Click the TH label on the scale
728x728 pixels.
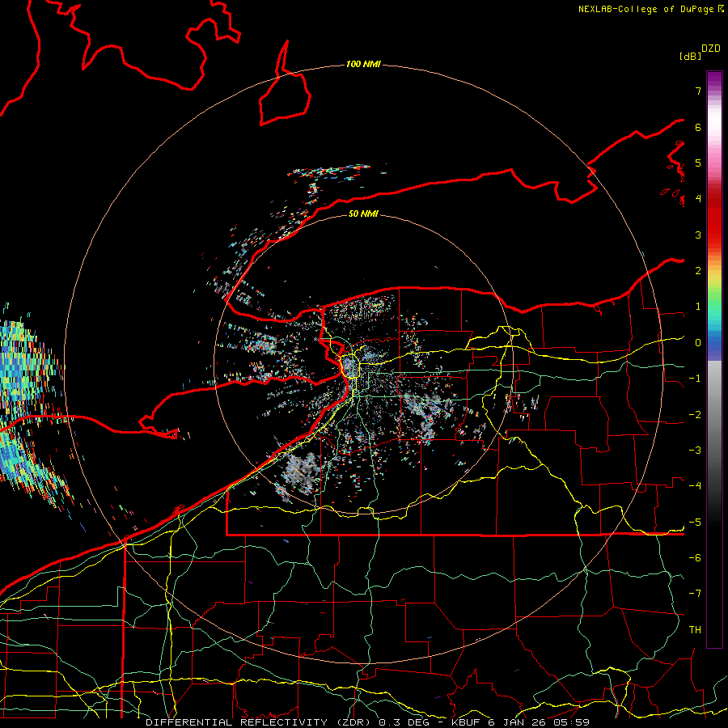pos(695,630)
